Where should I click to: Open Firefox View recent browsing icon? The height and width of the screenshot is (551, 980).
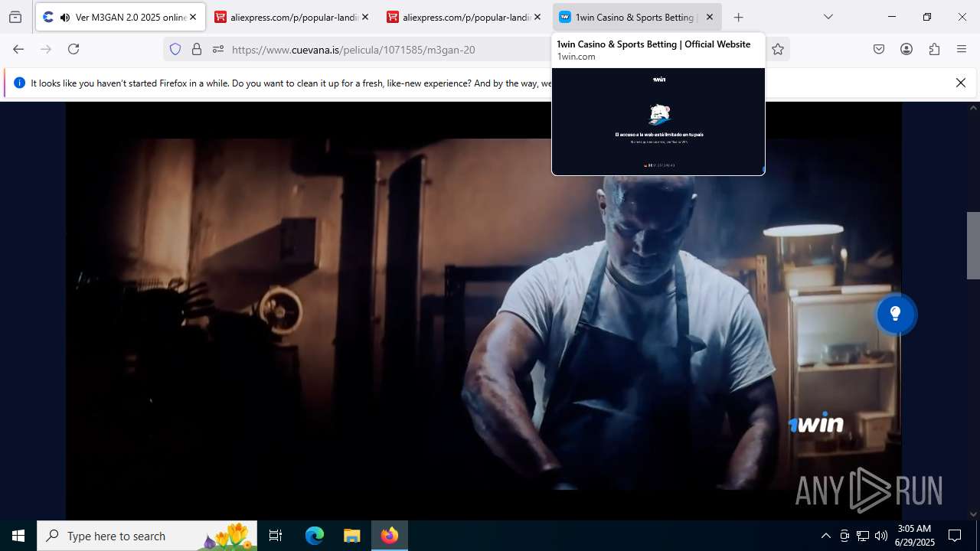tap(15, 17)
